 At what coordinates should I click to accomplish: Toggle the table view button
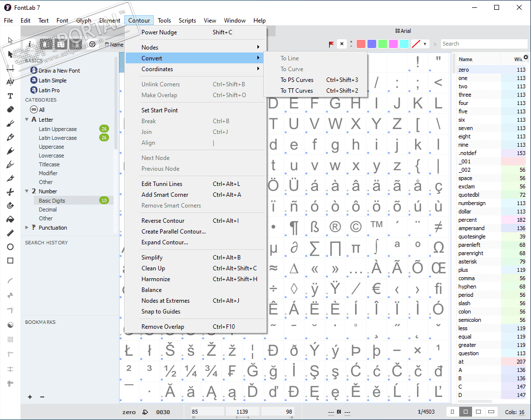click(61, 44)
